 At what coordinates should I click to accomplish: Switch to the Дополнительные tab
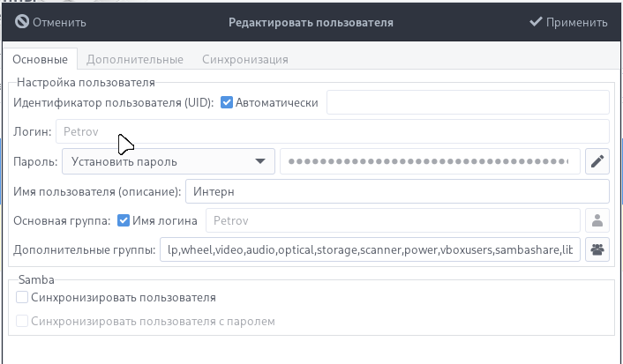[x=134, y=59]
